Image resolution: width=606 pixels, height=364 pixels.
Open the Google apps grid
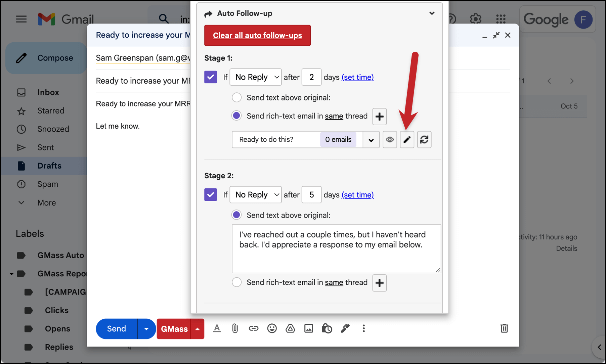(x=501, y=19)
